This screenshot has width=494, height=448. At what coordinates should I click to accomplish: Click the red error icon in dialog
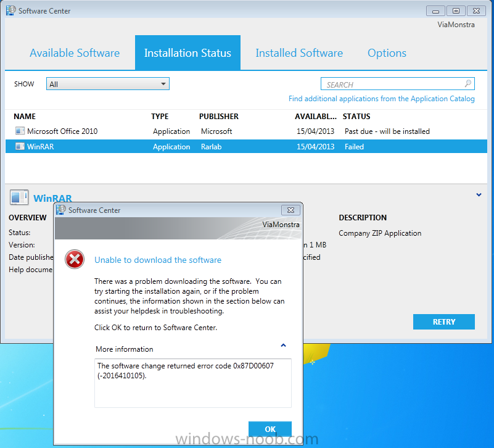coord(75,259)
